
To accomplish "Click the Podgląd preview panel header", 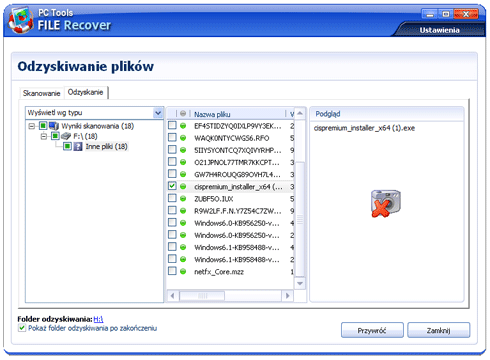I will (387, 114).
